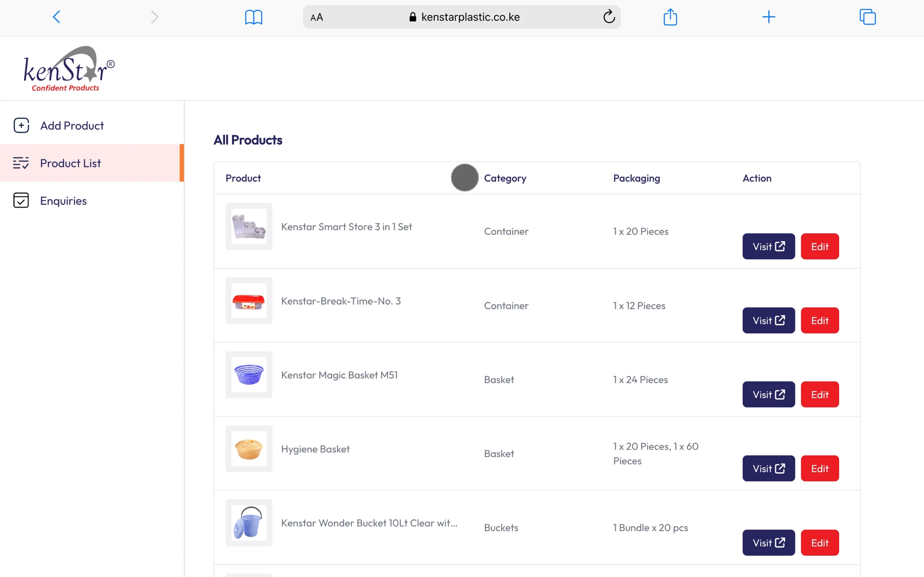Click the Enquiries checkbox icon in sidebar
The width and height of the screenshot is (924, 577).
click(21, 200)
